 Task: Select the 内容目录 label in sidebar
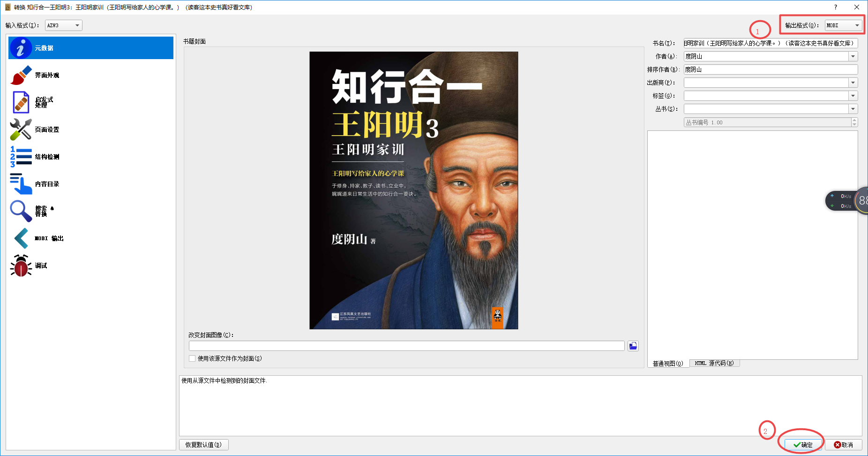tap(47, 184)
